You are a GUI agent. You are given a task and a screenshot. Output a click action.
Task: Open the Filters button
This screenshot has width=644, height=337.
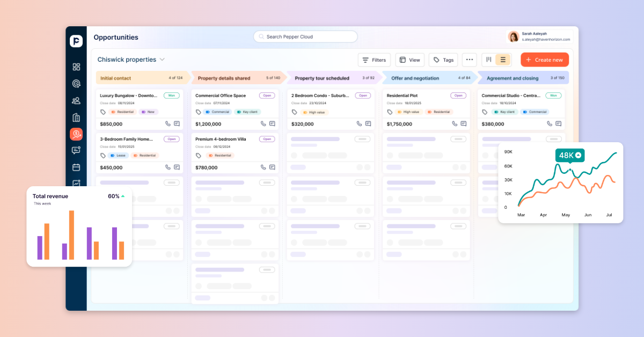pyautogui.click(x=374, y=60)
